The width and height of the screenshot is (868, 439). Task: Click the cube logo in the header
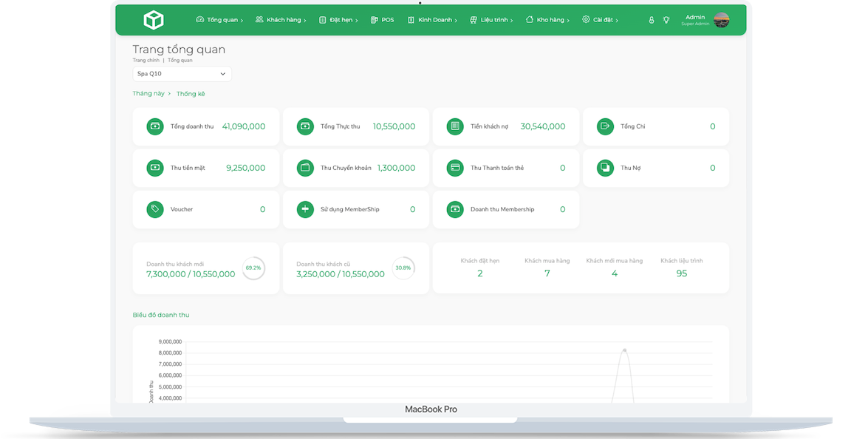pyautogui.click(x=153, y=20)
